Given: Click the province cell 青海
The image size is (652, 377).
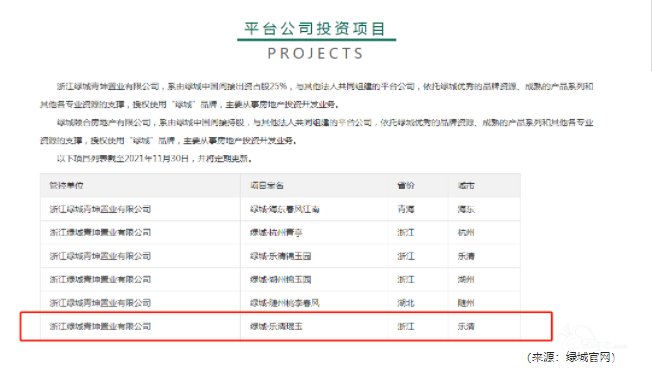Looking at the screenshot, I should (x=406, y=209).
